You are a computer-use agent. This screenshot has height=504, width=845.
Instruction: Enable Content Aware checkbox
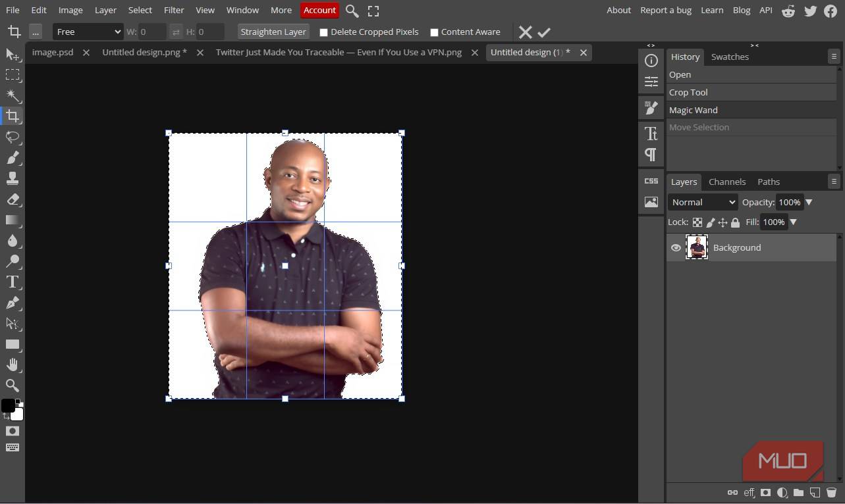tap(434, 32)
